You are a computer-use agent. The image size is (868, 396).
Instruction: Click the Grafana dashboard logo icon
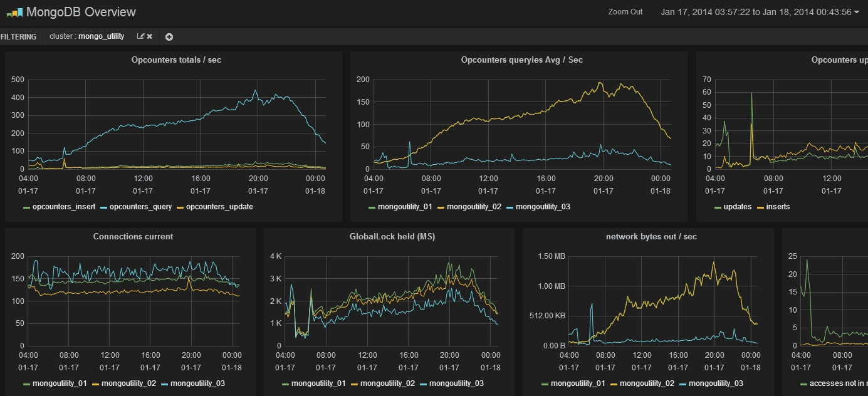(x=14, y=12)
